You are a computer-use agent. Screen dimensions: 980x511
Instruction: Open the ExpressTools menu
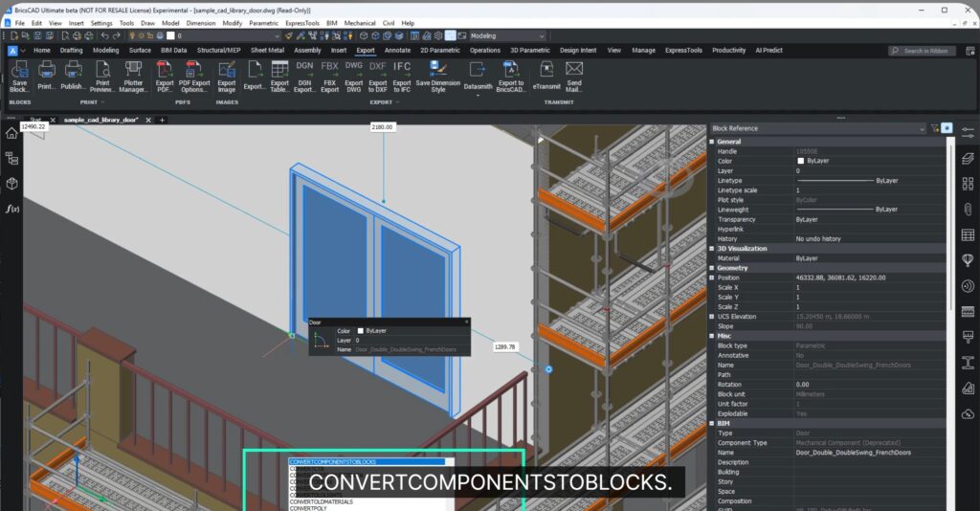coord(302,23)
